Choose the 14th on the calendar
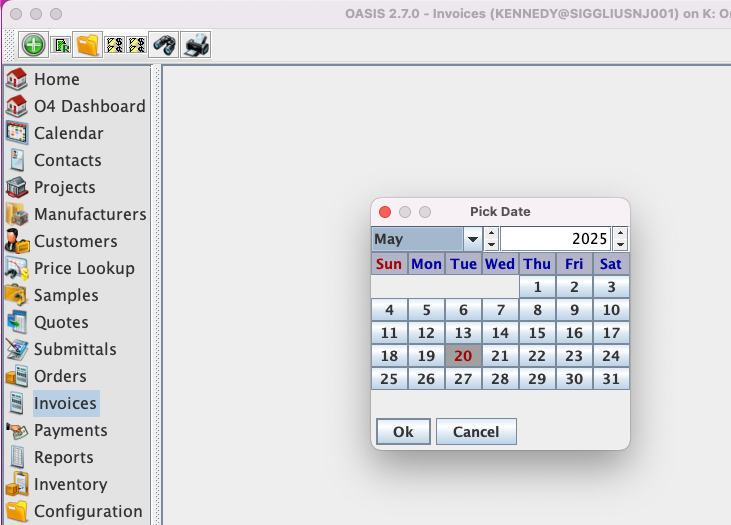The width and height of the screenshot is (731, 525). click(x=500, y=333)
